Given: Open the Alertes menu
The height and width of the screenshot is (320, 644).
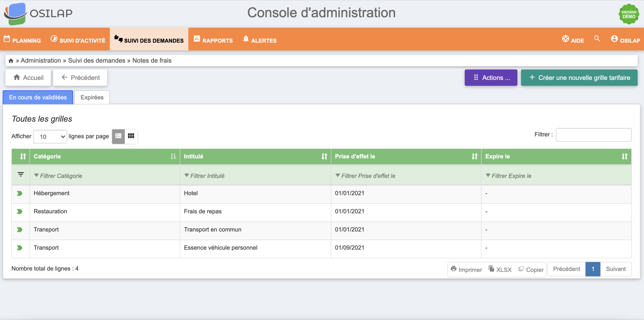Looking at the screenshot, I should tap(260, 39).
